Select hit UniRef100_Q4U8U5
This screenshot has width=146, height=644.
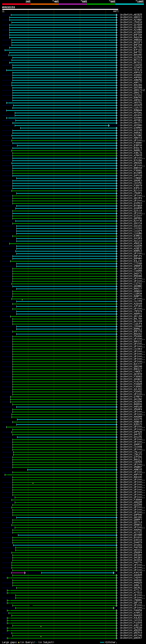point(131,575)
